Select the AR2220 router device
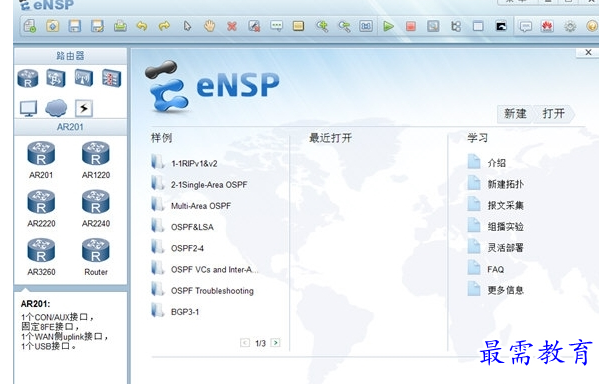The image size is (601, 384). click(x=41, y=208)
